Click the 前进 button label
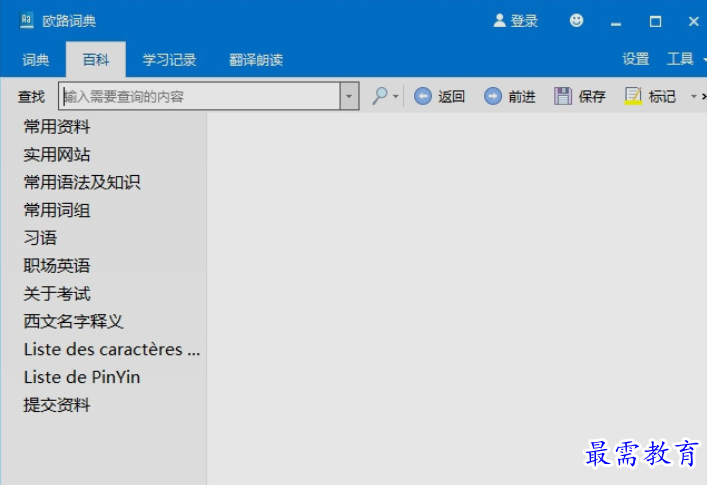Image resolution: width=707 pixels, height=485 pixels. [522, 96]
